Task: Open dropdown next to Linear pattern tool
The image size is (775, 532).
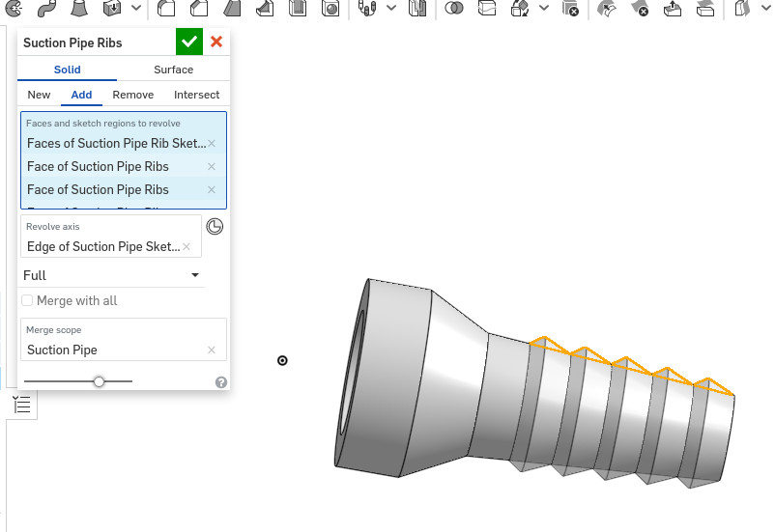Action: tap(391, 8)
